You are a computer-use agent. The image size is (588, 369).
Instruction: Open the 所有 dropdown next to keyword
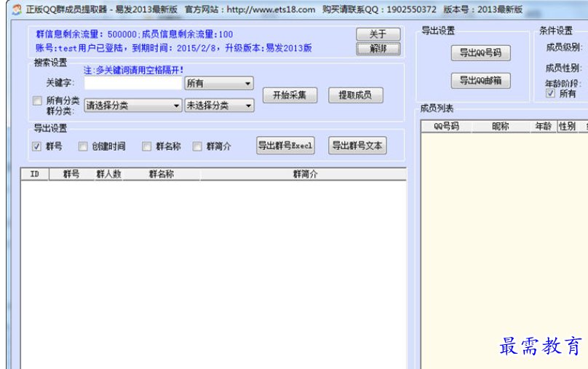(x=219, y=83)
